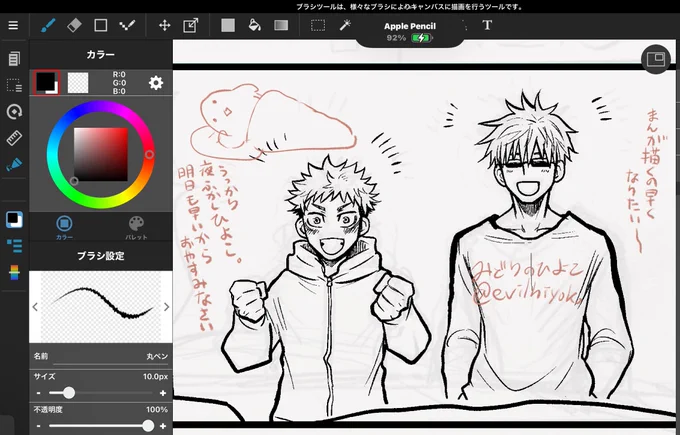Image resolution: width=680 pixels, height=435 pixels.
Task: Select the transparent color swatch
Action: pos(78,83)
